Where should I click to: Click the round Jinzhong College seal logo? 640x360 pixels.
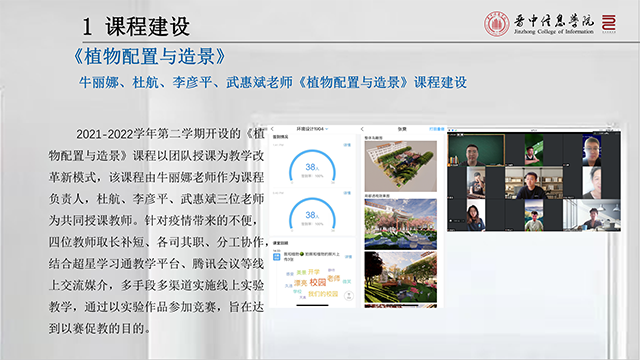(x=496, y=24)
